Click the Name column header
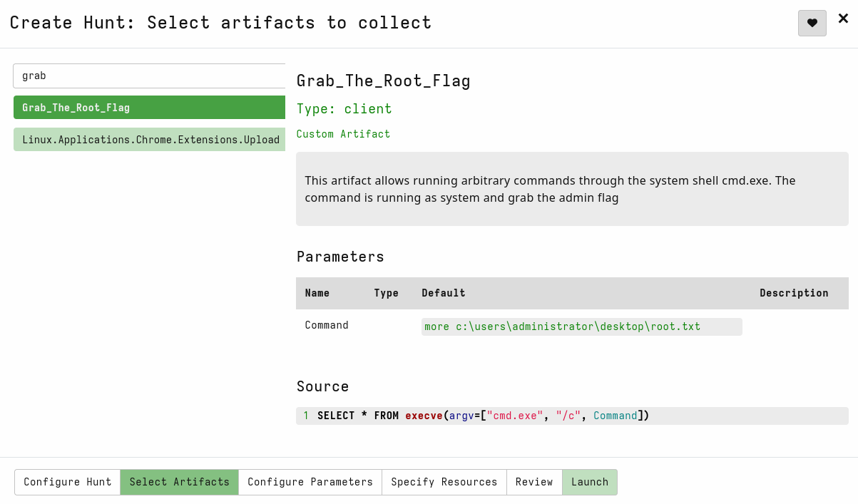 point(317,293)
